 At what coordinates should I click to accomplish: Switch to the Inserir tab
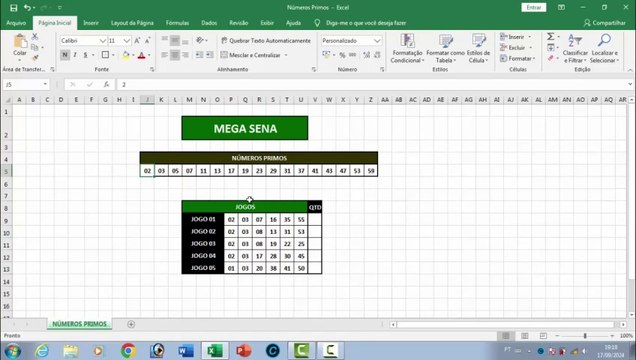click(x=91, y=23)
